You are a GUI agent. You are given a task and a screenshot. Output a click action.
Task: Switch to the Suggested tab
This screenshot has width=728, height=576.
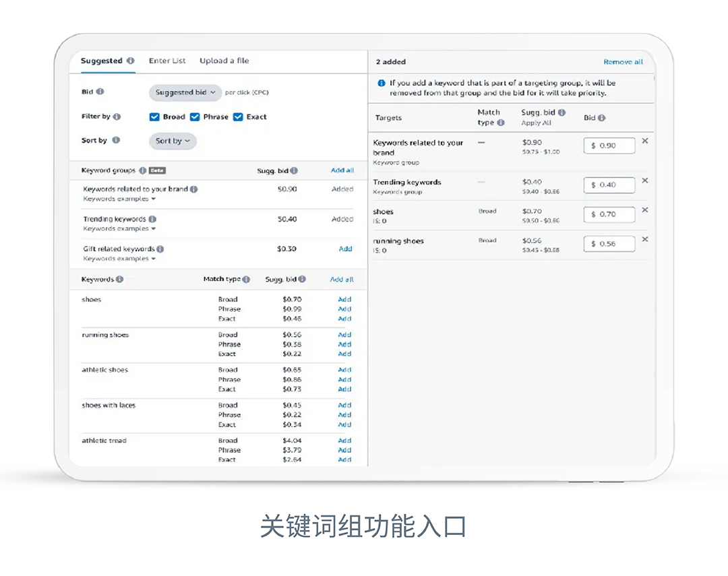102,61
